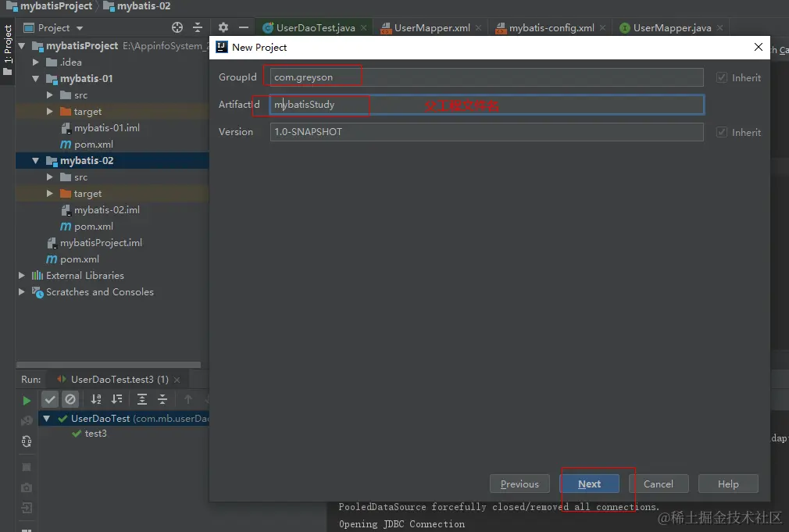The image size is (789, 532).
Task: Close the mybatis-config.xml tab
Action: tap(602, 28)
